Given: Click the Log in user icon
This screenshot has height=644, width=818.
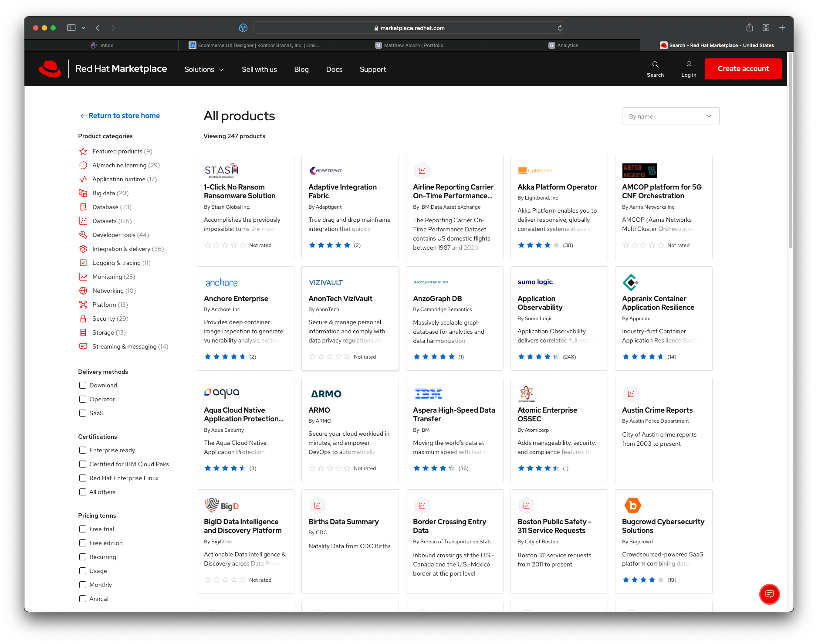Looking at the screenshot, I should [689, 64].
